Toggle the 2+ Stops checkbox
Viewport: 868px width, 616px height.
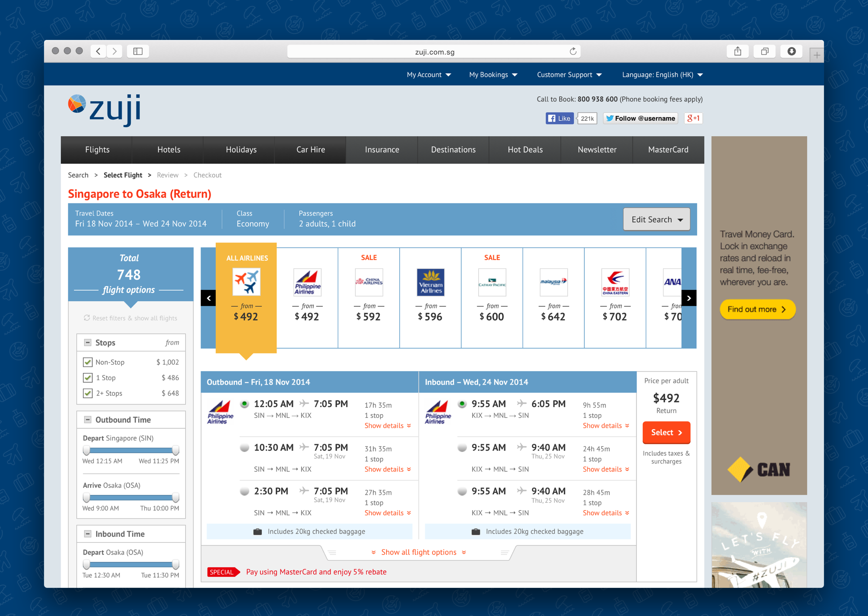click(x=88, y=393)
